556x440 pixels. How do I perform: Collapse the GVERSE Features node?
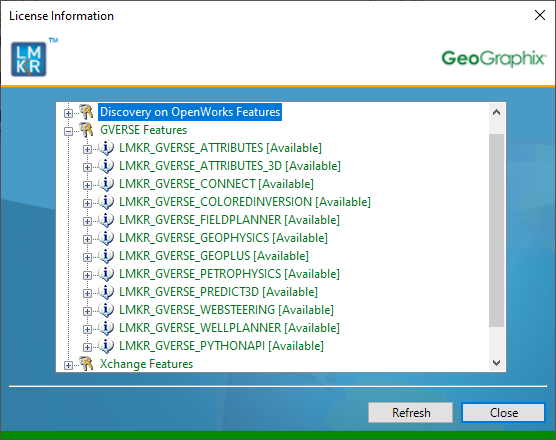[x=68, y=132]
